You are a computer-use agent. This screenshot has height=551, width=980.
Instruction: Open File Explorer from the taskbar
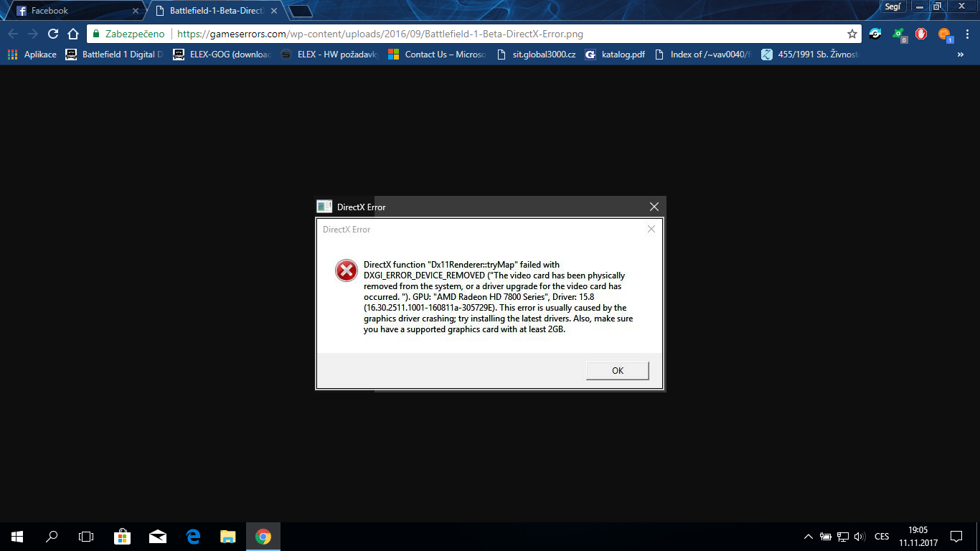coord(227,537)
